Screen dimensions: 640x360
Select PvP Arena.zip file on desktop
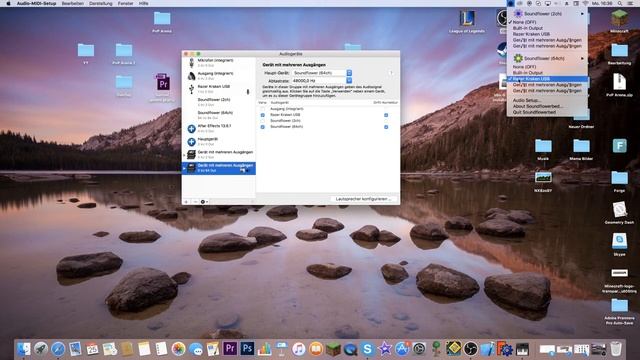[619, 85]
